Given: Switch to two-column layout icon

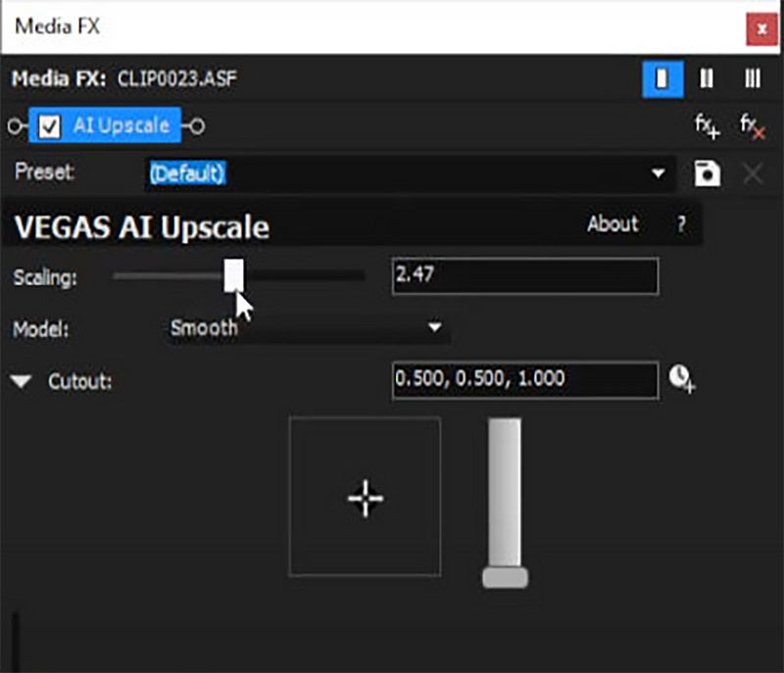Looking at the screenshot, I should [x=706, y=79].
